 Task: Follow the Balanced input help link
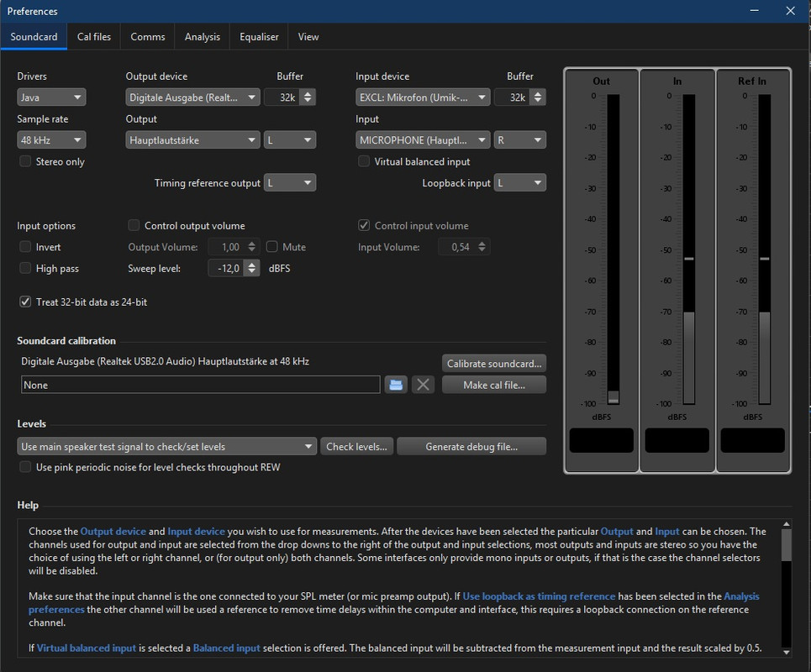point(227,648)
